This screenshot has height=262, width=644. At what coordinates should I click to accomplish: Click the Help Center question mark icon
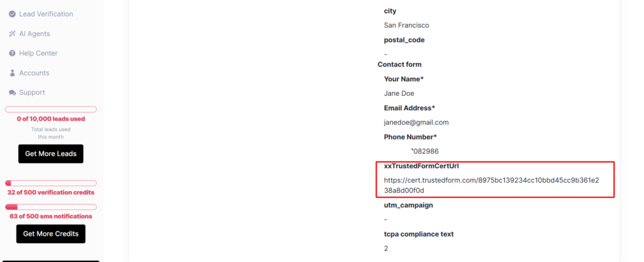[x=13, y=54]
